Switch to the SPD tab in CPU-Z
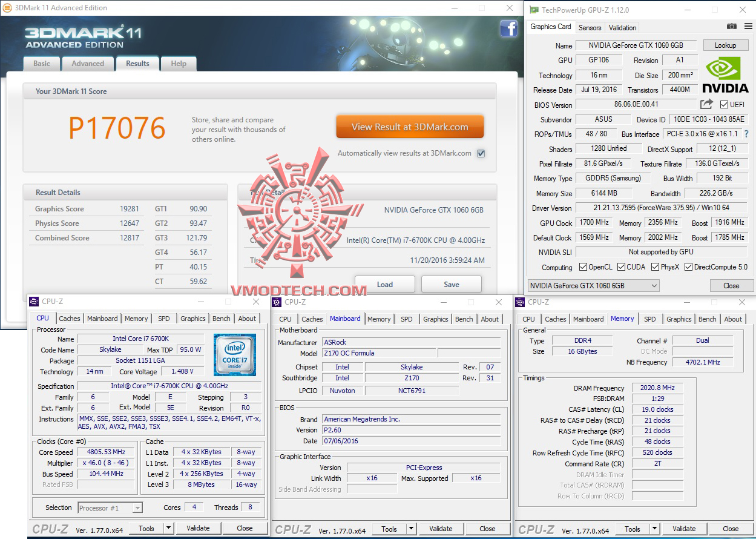The width and height of the screenshot is (756, 539). (163, 318)
